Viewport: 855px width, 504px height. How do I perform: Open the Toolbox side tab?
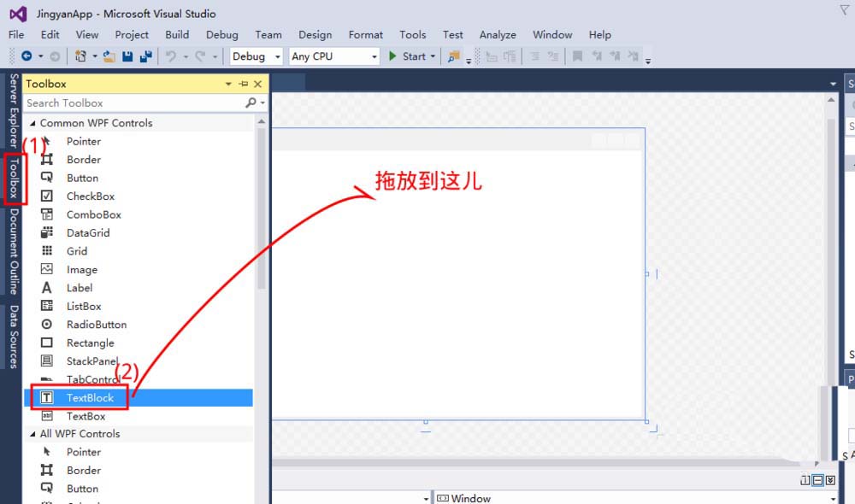coord(14,179)
